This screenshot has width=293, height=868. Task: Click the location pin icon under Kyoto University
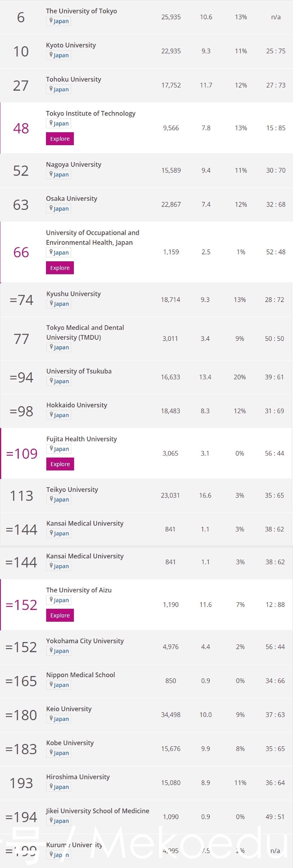51,55
